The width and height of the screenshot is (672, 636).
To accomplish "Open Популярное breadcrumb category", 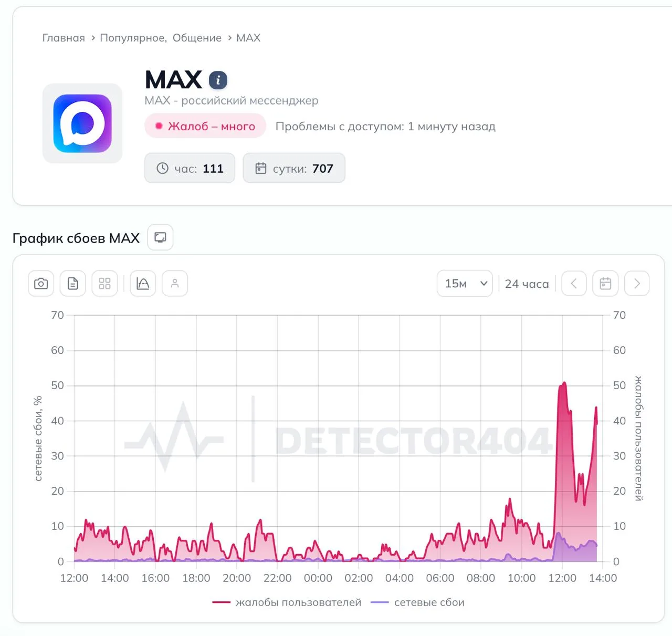I will coord(132,38).
